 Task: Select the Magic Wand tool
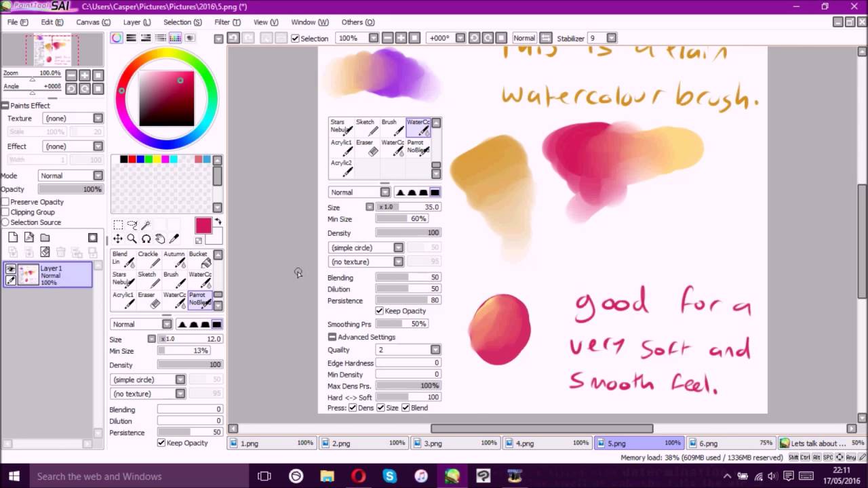tap(146, 225)
